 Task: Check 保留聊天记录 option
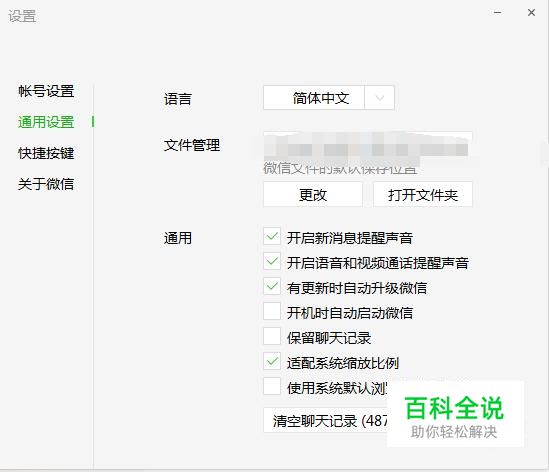[272, 336]
